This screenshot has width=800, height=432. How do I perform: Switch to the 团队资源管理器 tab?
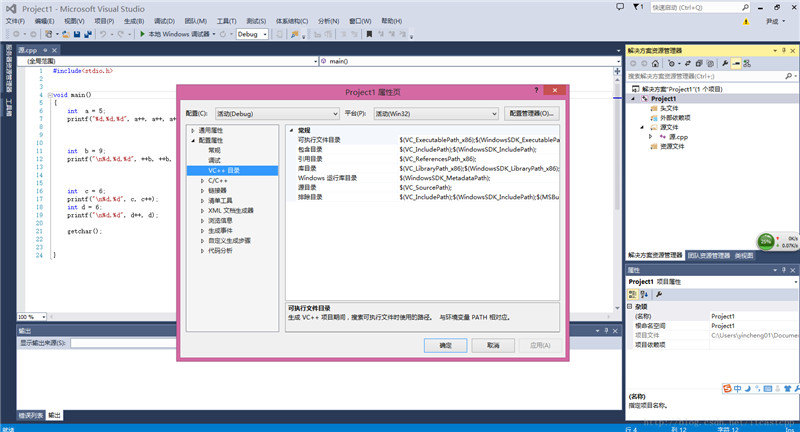tap(709, 256)
